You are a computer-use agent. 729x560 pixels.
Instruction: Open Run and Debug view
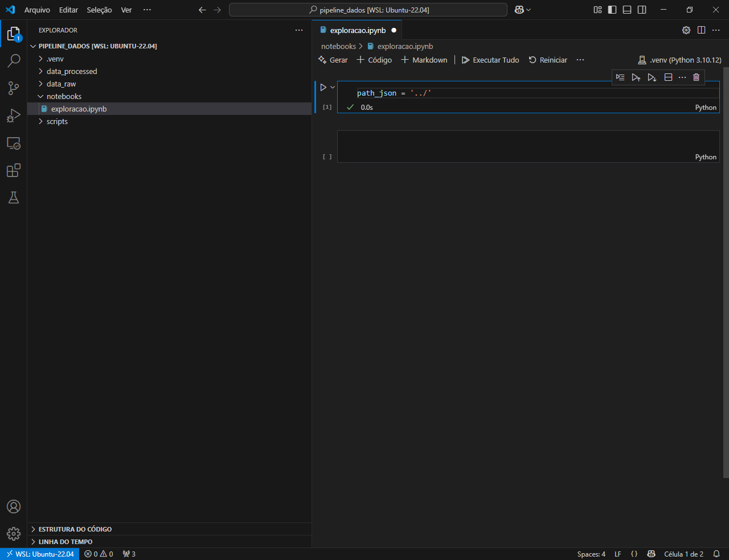[14, 116]
